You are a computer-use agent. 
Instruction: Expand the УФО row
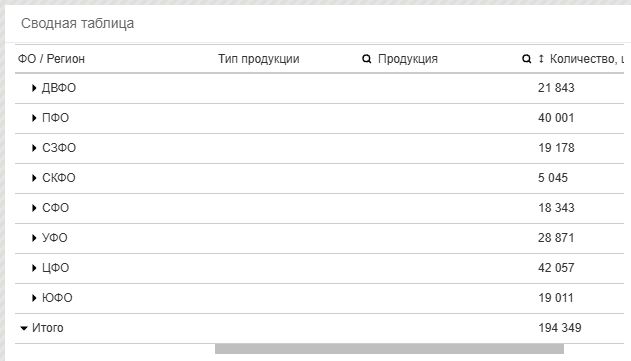[34, 238]
